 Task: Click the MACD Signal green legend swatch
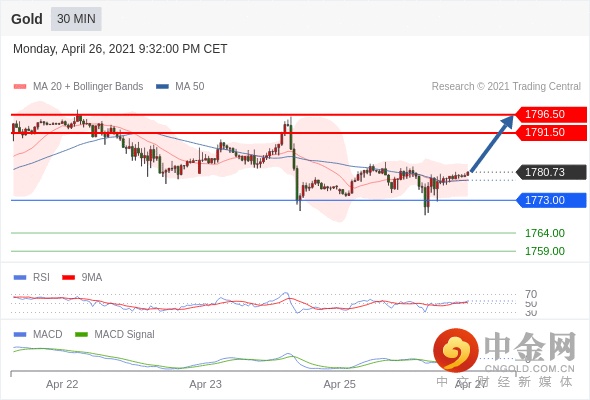[81, 334]
